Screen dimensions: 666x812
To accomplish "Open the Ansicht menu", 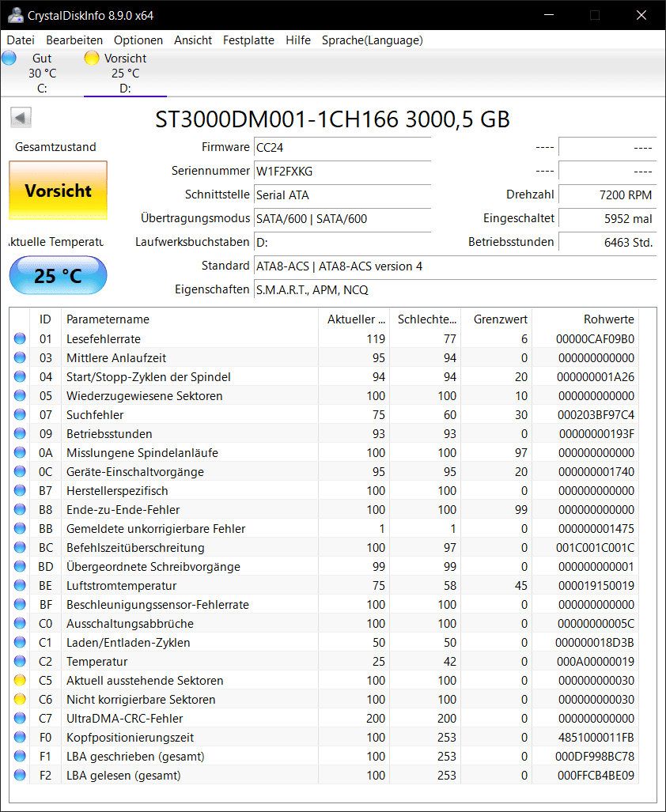I will [x=193, y=40].
